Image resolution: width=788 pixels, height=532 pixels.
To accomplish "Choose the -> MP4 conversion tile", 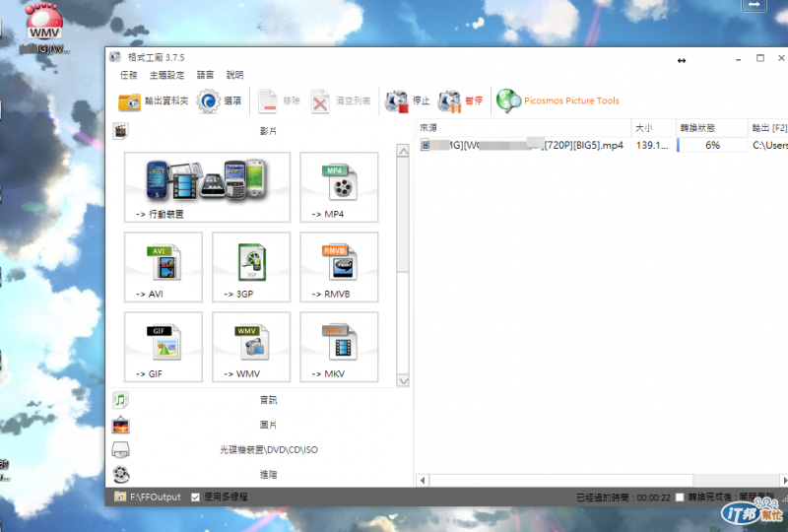I will (x=339, y=187).
